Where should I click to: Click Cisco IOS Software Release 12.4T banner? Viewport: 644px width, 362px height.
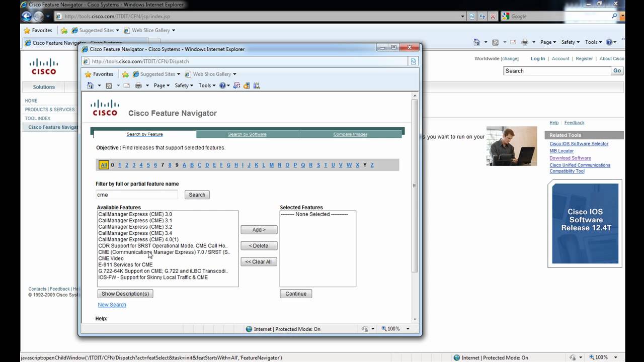coord(585,223)
